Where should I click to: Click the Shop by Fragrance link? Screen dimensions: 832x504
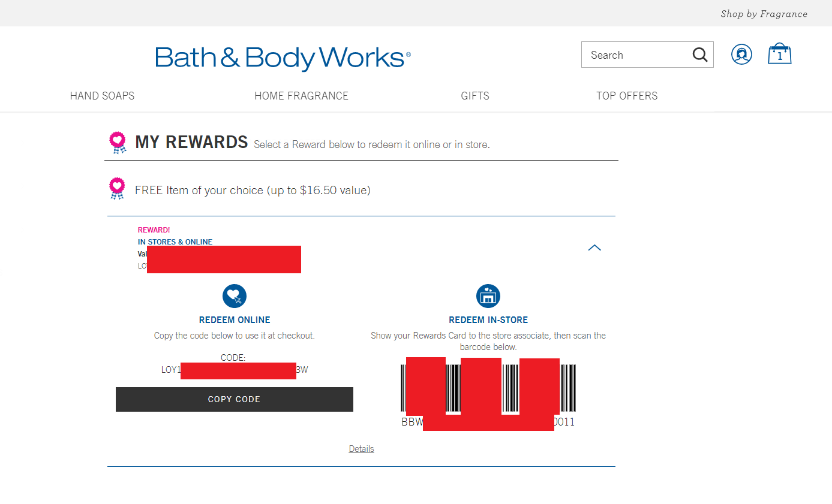click(x=764, y=14)
